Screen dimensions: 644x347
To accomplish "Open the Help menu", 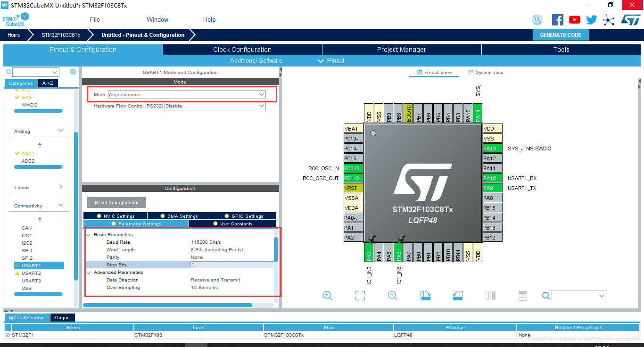I will pos(209,19).
